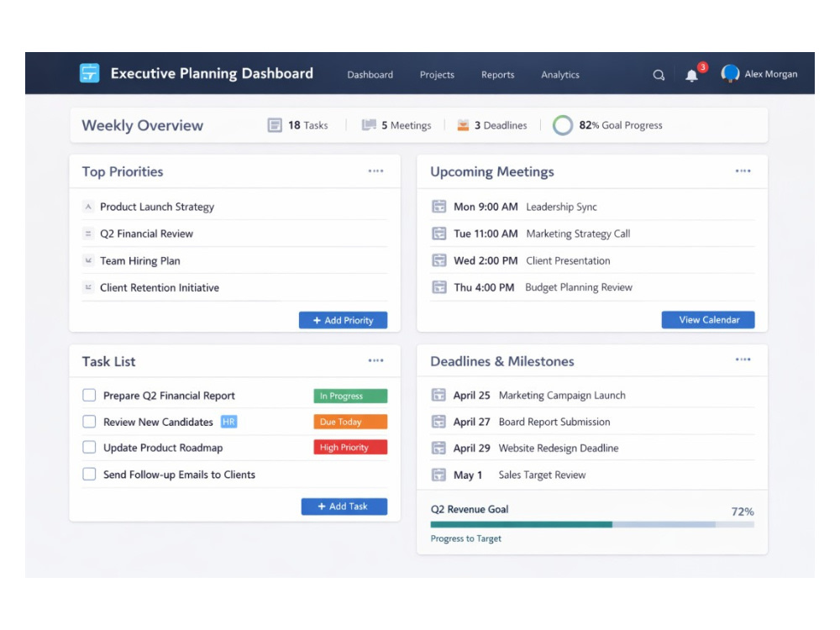Screen dimensions: 840x630
Task: Click the priority icon beside Q2 Financial Review
Action: tap(88, 234)
